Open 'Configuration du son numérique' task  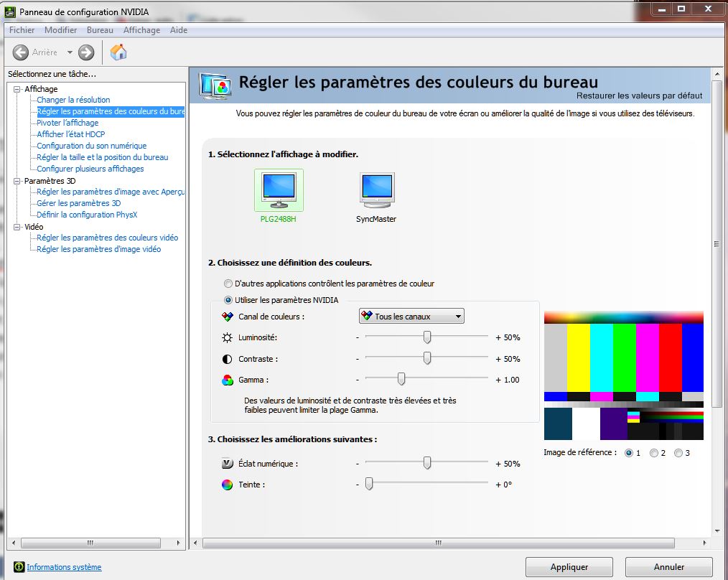pos(92,146)
